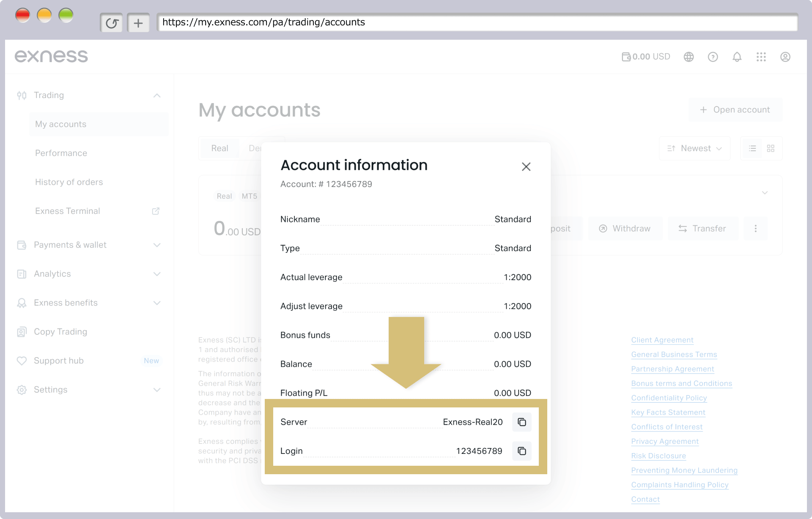Screen dimensions: 812x519
Task: Select the Real accounts tab
Action: point(219,148)
